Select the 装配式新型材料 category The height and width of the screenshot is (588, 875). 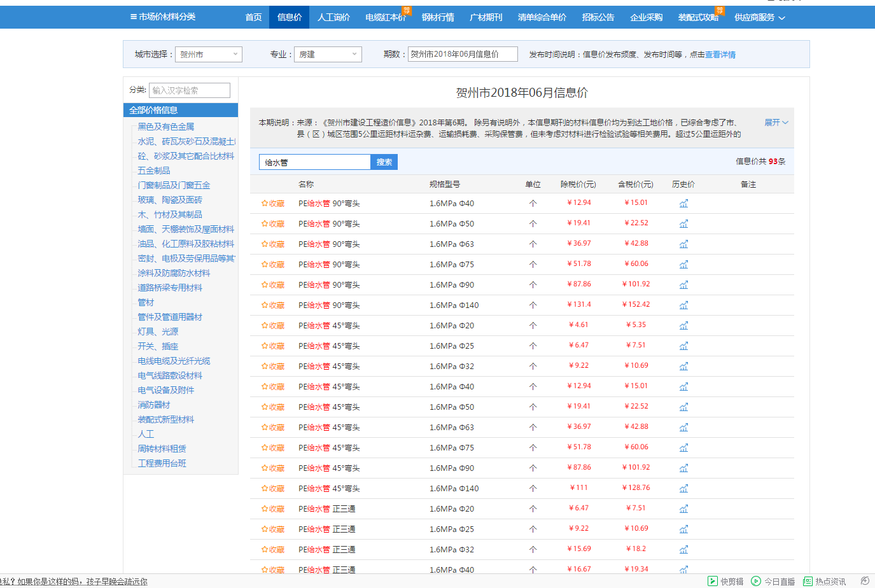(166, 419)
